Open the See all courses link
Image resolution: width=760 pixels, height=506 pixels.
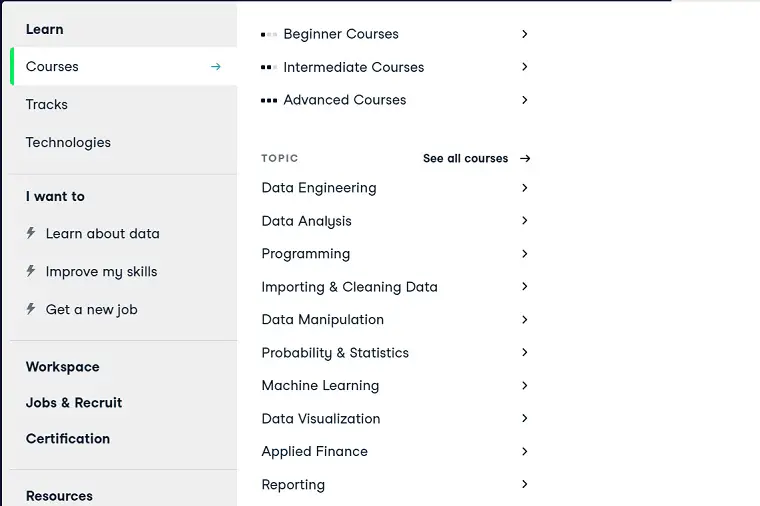tap(465, 158)
